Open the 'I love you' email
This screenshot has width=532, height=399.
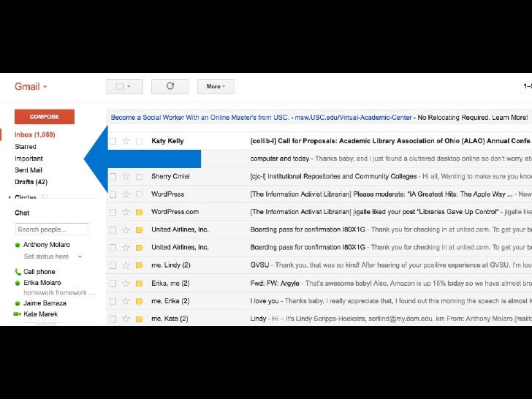point(265,301)
